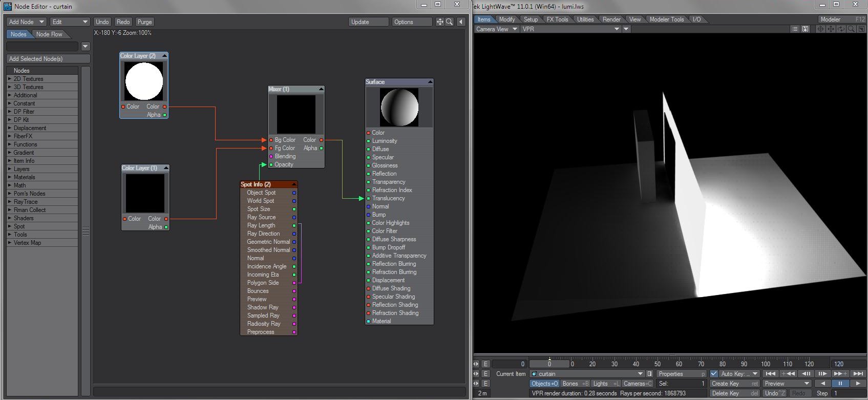
Task: Click the viewport zoom magnifier icon
Action: click(851, 29)
